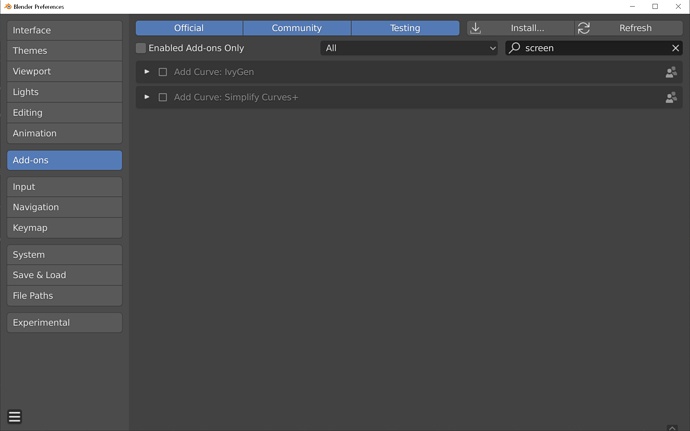Close the Blender Preferences window
This screenshot has height=431, width=690.
click(678, 6)
